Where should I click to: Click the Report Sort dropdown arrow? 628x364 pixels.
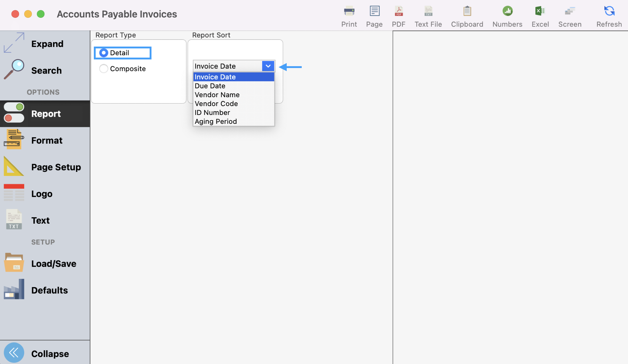click(x=268, y=66)
